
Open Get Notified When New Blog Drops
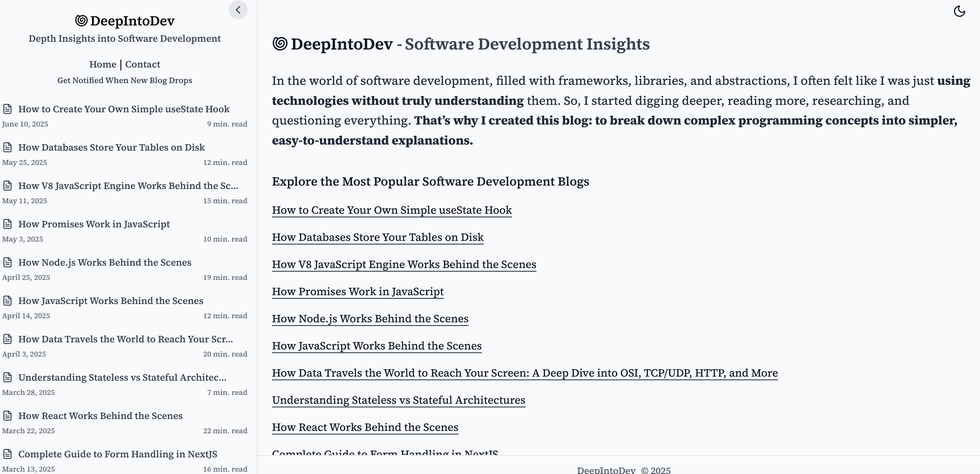(x=125, y=80)
